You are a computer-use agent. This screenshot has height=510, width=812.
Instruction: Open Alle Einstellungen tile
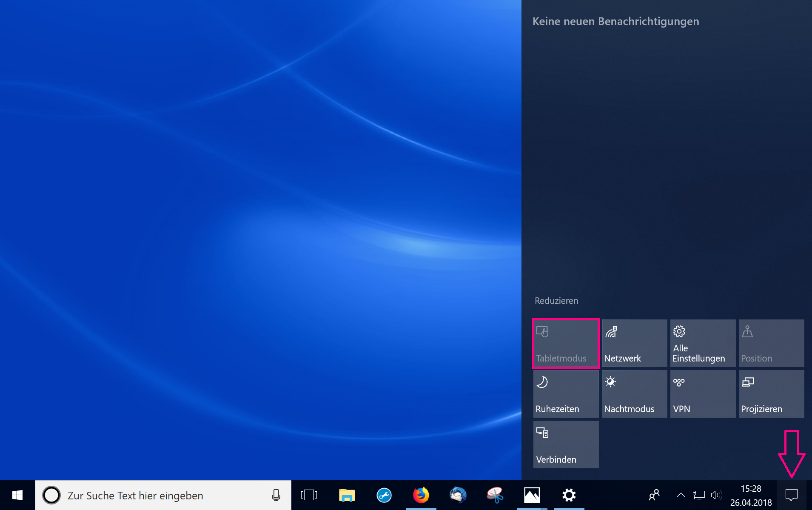coord(703,343)
